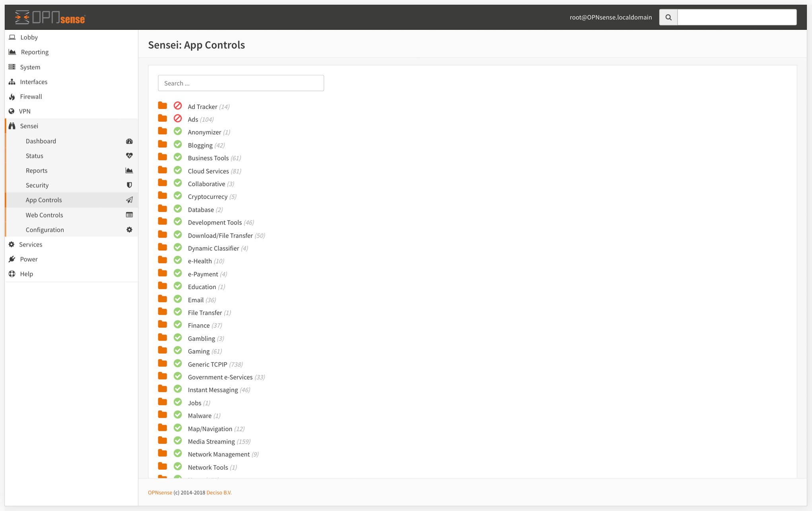Viewport: 812px width, 511px height.
Task: Expand the Ad Tracker folder
Action: (162, 105)
